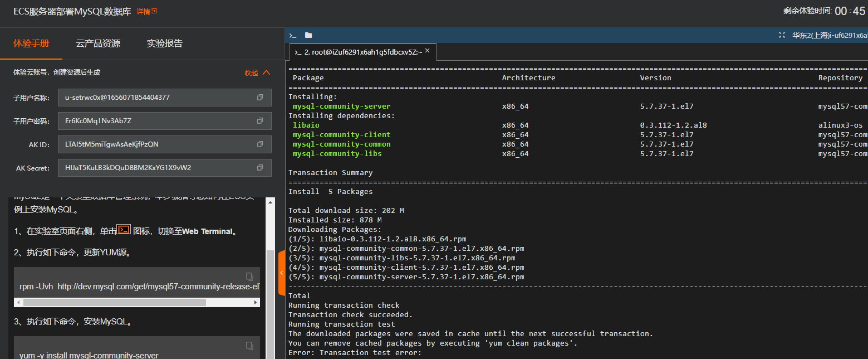Screen dimensions: 868x359
Task: Click the 子用户名称 field
Action: point(165,98)
